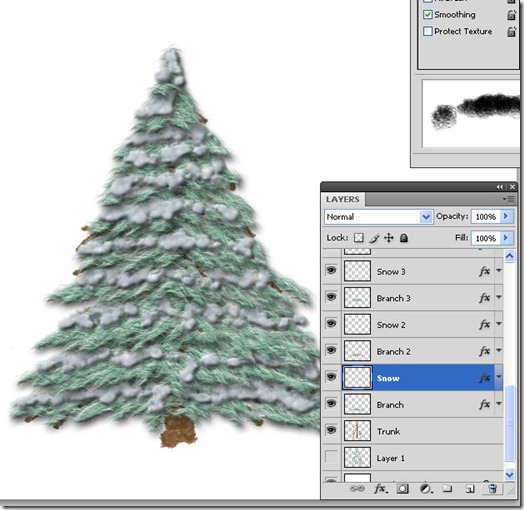Open the Fill slider arrow
This screenshot has width=524, height=510.
pyautogui.click(x=506, y=238)
